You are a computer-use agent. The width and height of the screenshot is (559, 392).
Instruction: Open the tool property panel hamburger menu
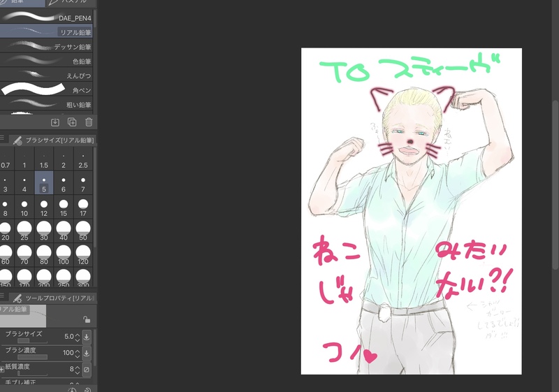click(x=2, y=295)
